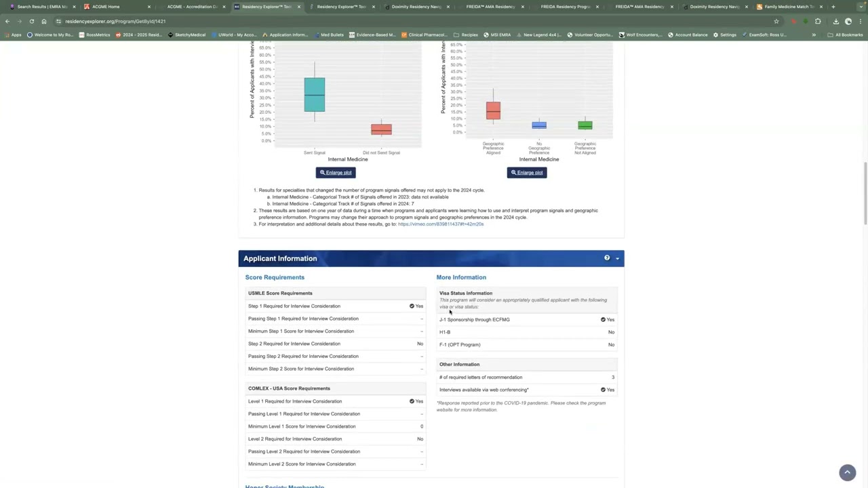Show more bookmarks with the overflow chevron
This screenshot has height=488, width=868.
(x=814, y=35)
